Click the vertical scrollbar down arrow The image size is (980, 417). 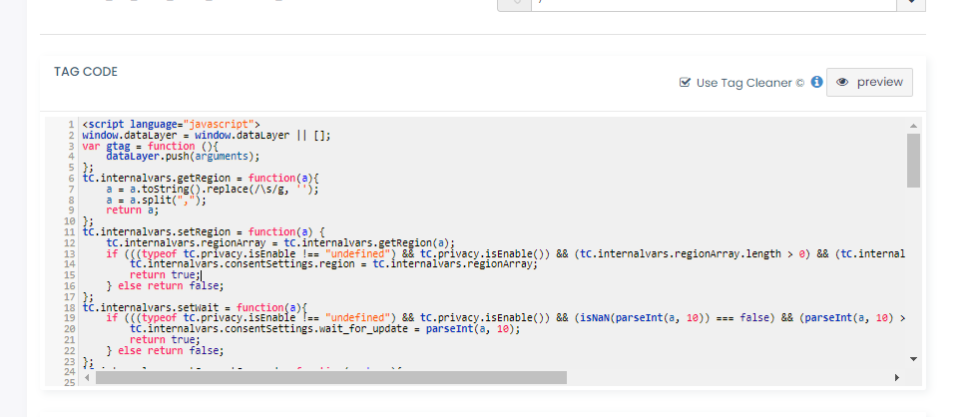click(913, 358)
